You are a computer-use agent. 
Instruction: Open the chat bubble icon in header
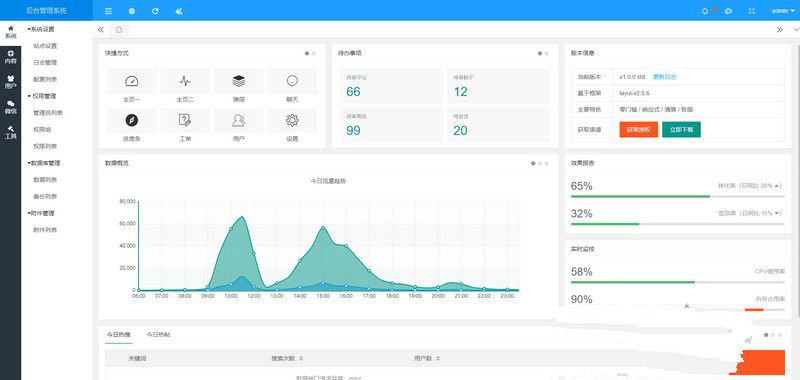coord(729,11)
